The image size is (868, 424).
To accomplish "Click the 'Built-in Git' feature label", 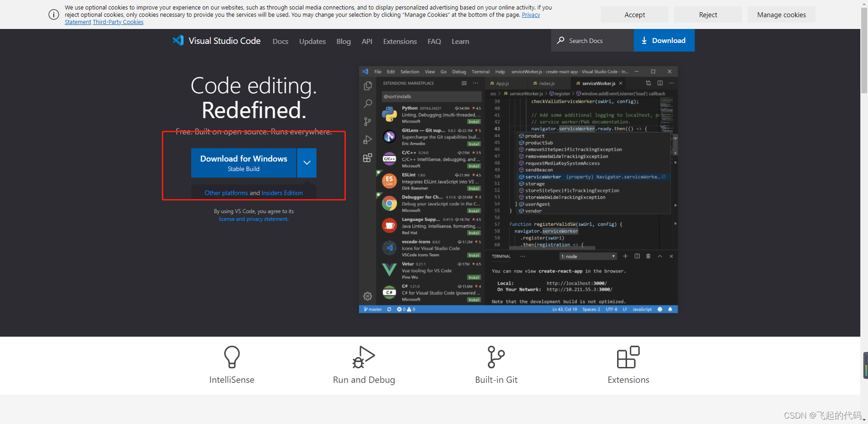I will point(496,380).
